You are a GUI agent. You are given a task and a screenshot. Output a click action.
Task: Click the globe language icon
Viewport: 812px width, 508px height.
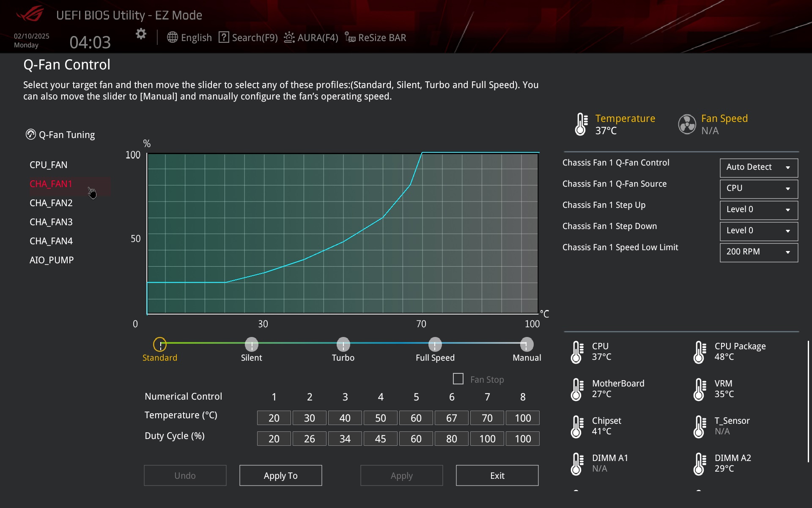[x=172, y=37]
